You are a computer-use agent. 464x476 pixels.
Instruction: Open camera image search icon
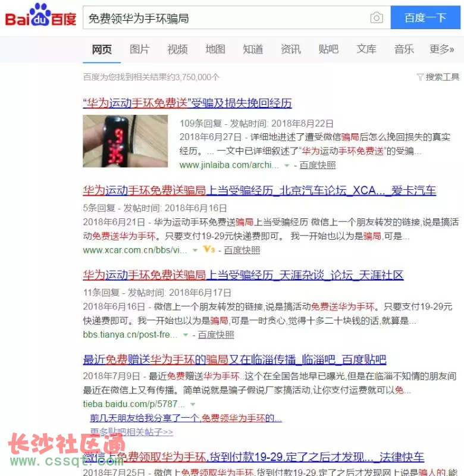pyautogui.click(x=377, y=18)
